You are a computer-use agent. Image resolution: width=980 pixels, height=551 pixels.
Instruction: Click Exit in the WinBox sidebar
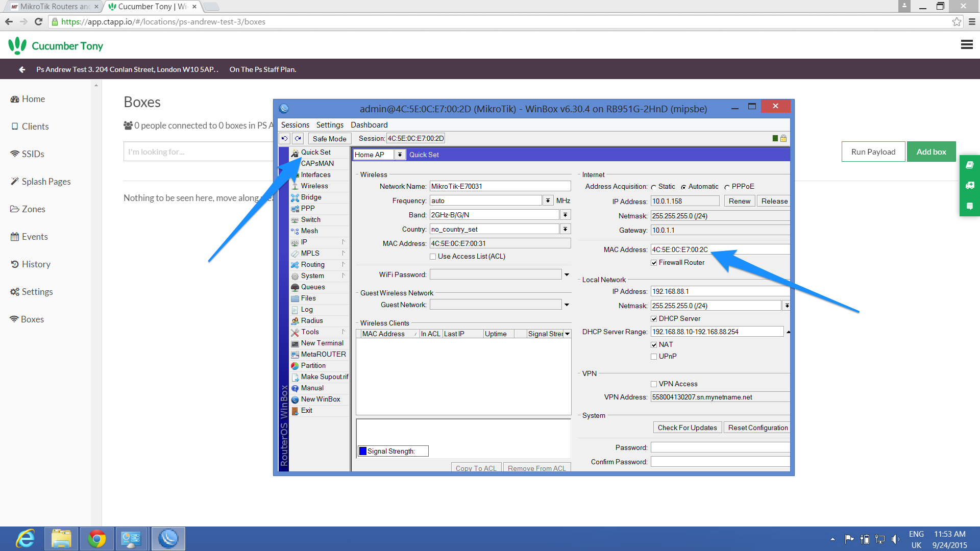(306, 410)
